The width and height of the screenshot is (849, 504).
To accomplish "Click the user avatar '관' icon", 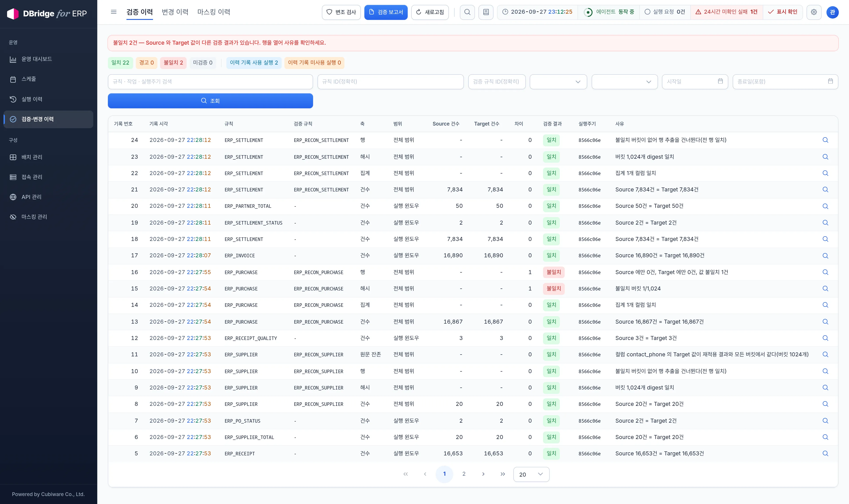I will 832,12.
